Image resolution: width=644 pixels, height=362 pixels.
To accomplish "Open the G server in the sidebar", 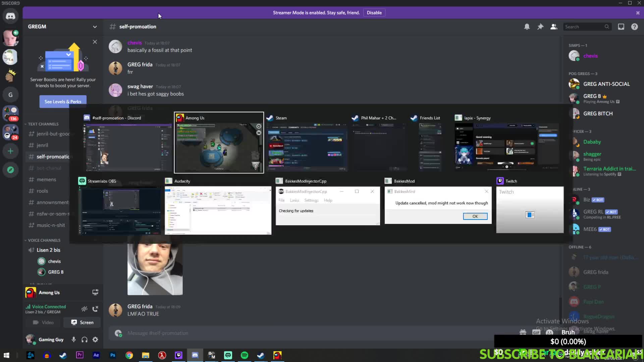I will pyautogui.click(x=10, y=95).
